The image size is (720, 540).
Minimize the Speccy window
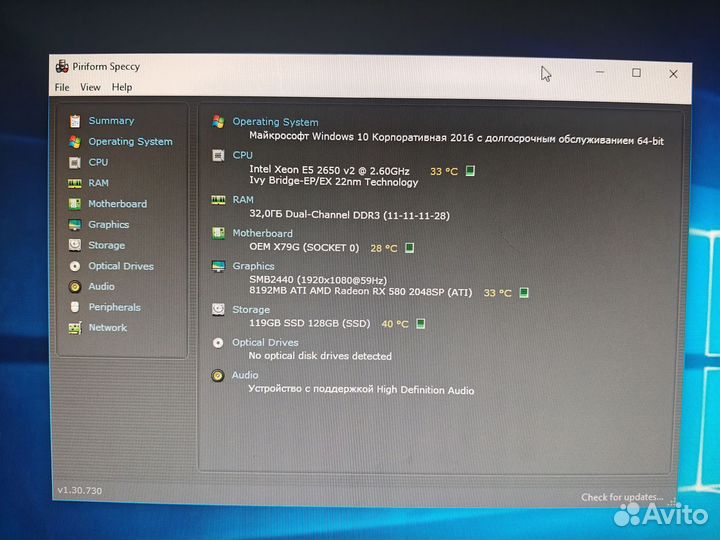[600, 72]
